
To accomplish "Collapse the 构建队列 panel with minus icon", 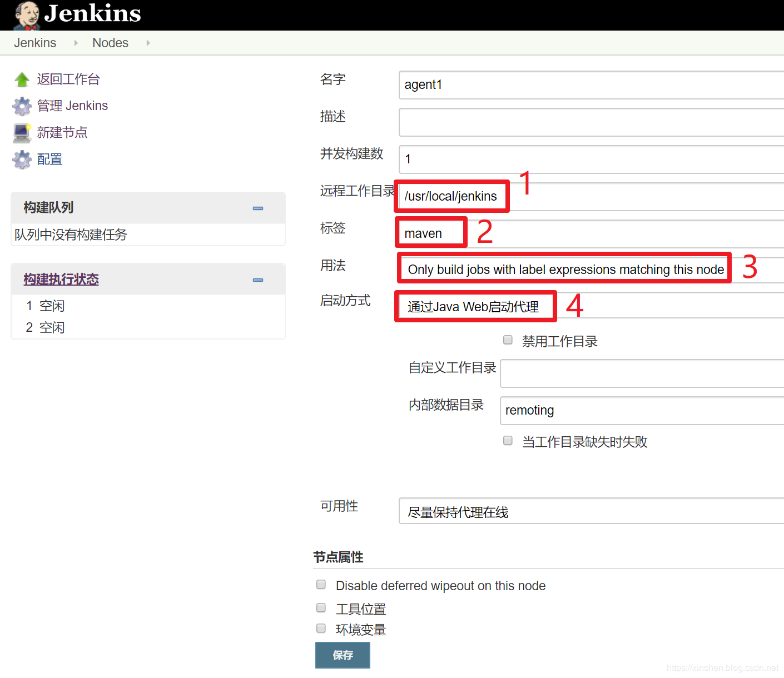I will (x=258, y=208).
